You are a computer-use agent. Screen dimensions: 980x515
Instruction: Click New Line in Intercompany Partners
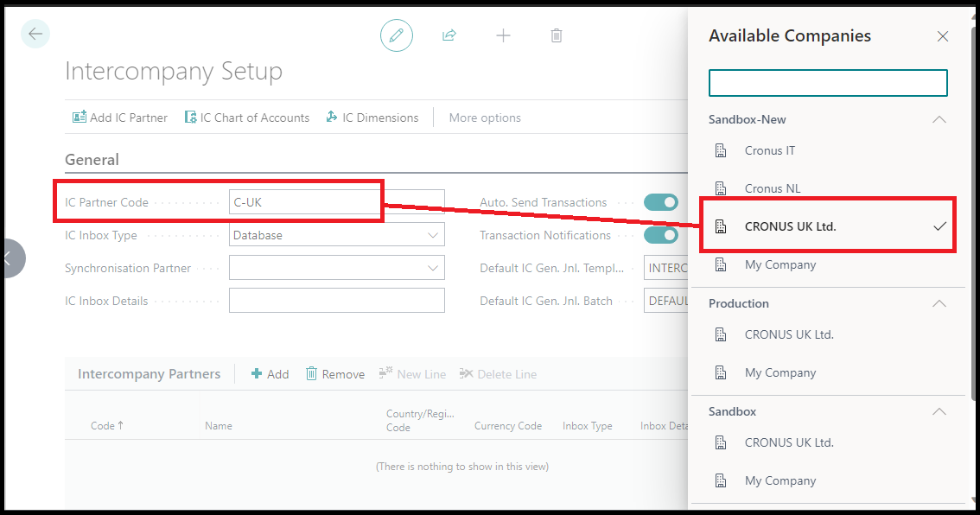tap(412, 374)
